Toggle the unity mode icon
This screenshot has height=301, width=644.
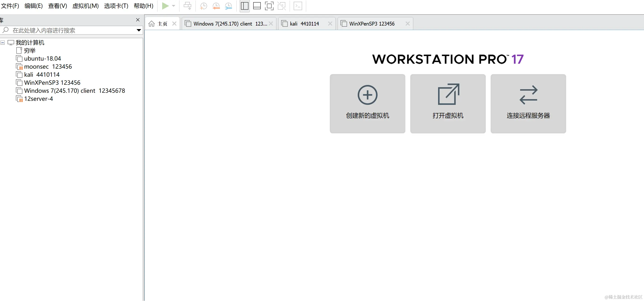(x=282, y=6)
